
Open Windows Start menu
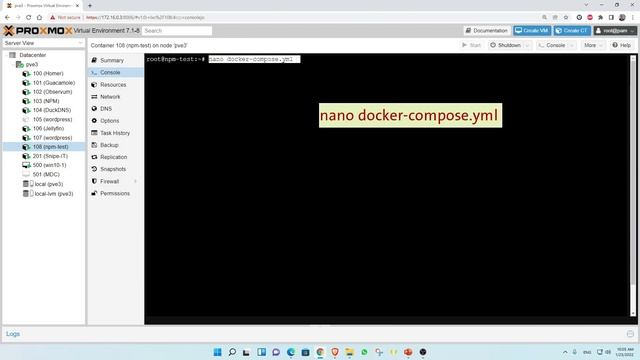(x=218, y=352)
